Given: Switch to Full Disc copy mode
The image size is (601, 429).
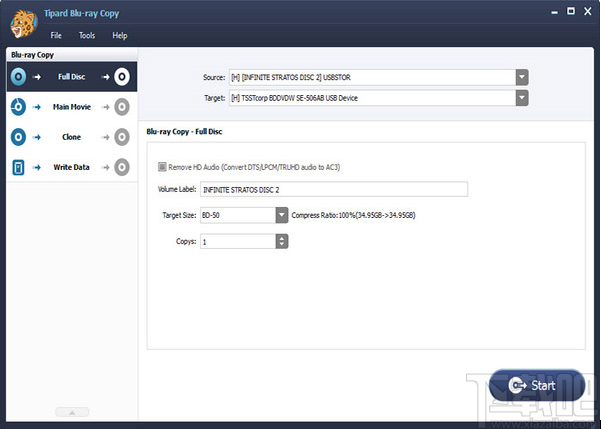Looking at the screenshot, I should [x=72, y=77].
